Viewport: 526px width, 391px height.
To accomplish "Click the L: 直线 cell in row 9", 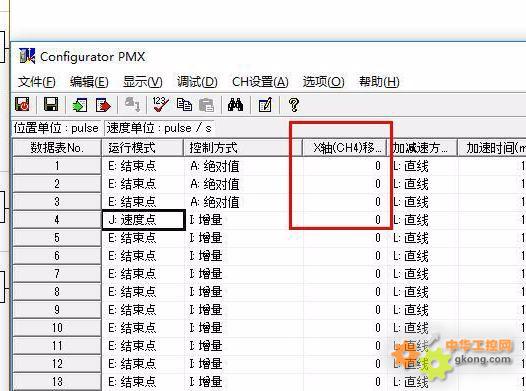I will 423,310.
